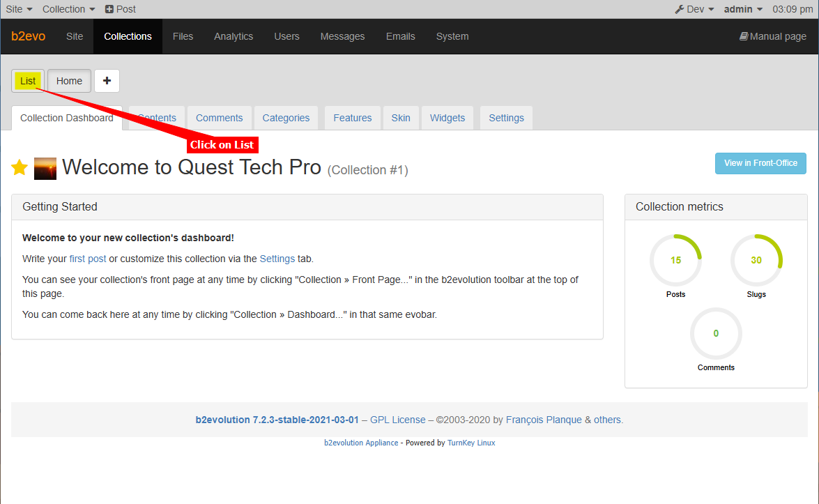
Task: Expand the Site dropdown in top bar
Action: click(x=19, y=9)
